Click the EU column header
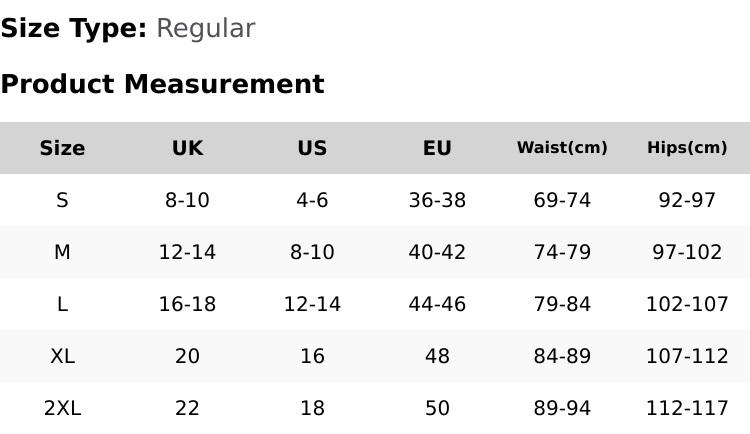The width and height of the screenshot is (750, 434). point(437,148)
